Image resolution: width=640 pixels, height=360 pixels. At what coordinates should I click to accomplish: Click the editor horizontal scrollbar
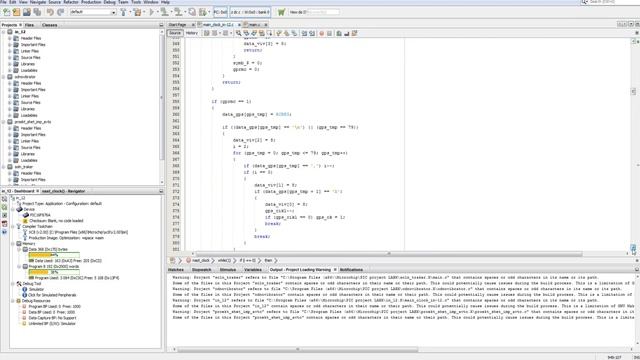(389, 253)
